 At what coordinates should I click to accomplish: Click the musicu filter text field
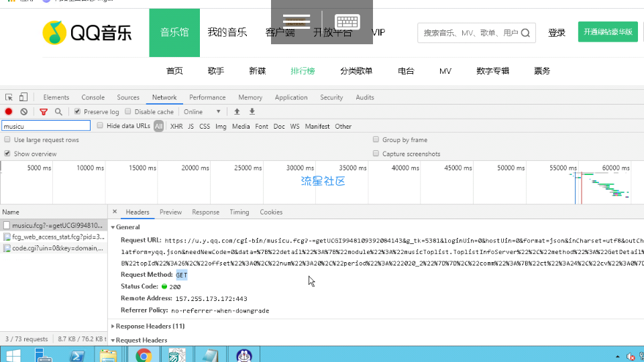tap(46, 126)
